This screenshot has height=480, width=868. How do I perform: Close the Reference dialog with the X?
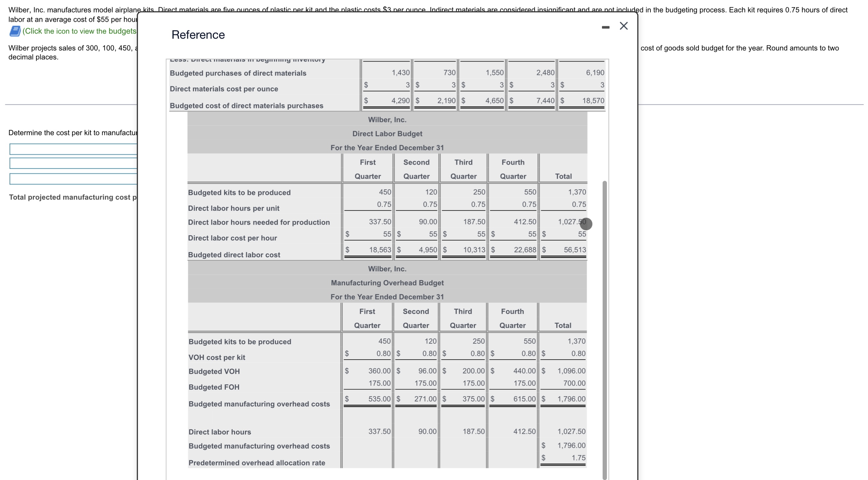pos(624,26)
